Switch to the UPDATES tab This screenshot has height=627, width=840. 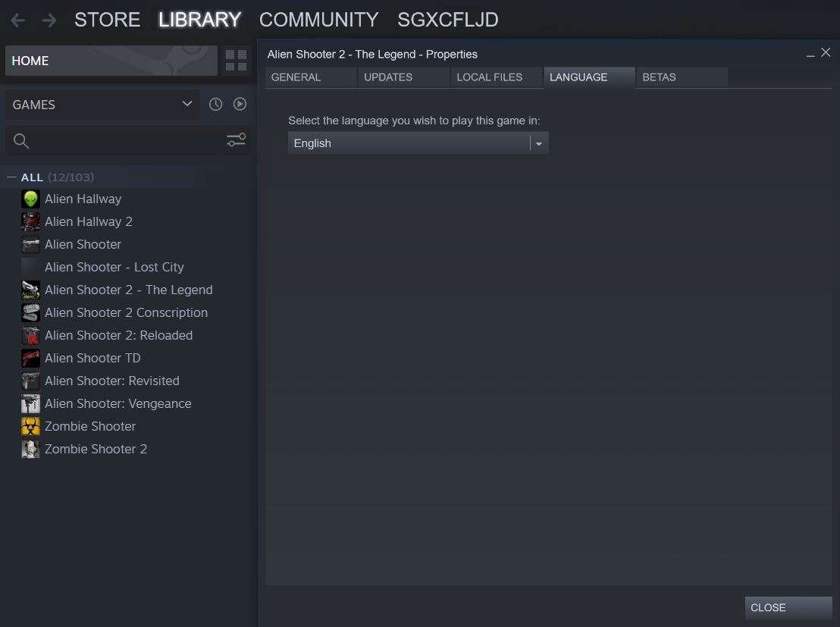point(403,77)
